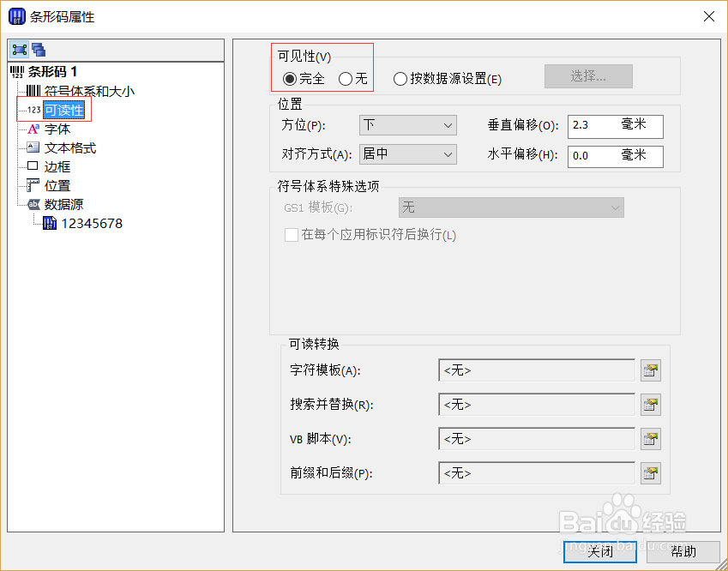Open the 方位 dropdown

(407, 125)
